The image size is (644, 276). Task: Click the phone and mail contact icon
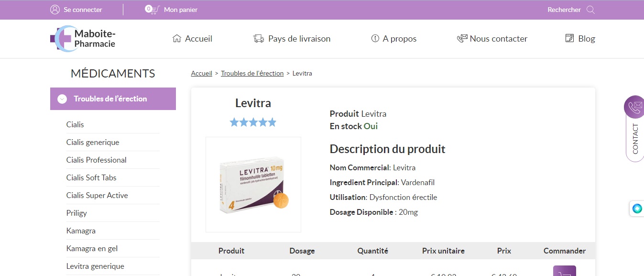click(x=634, y=107)
